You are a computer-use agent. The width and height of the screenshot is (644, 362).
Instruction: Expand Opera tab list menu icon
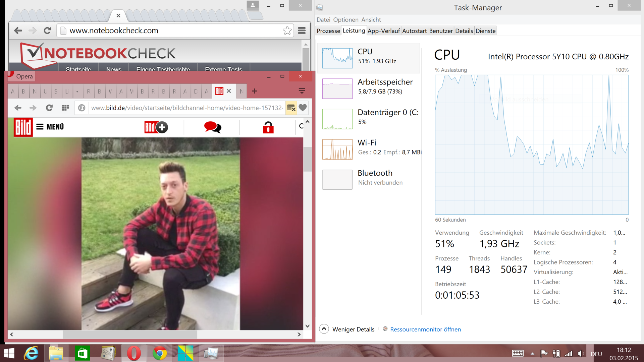click(x=302, y=91)
